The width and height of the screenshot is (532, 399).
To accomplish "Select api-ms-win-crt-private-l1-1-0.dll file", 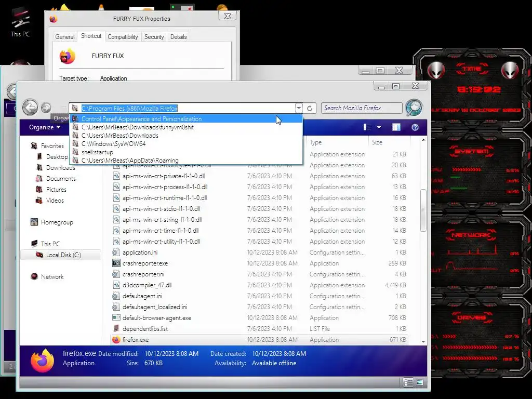I will click(164, 176).
